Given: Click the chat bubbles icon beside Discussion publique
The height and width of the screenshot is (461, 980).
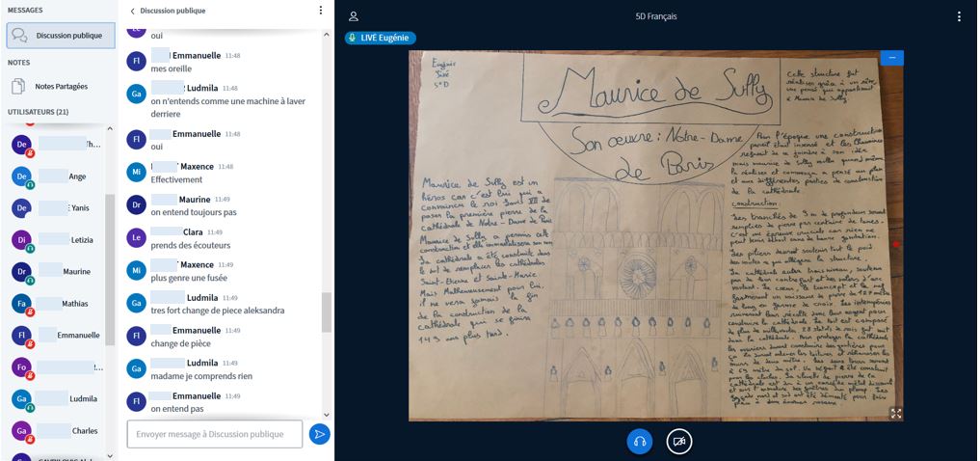Looking at the screenshot, I should (19, 36).
